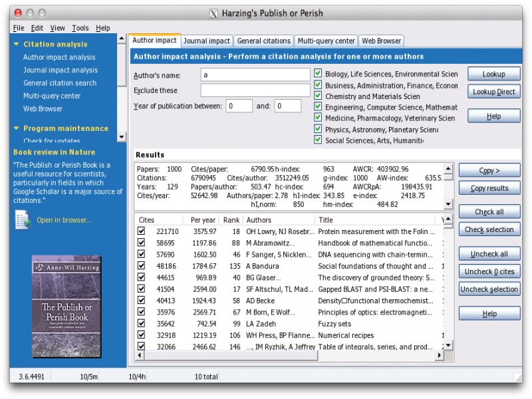Collapse the Citation analysis section
The image size is (532, 399).
(x=16, y=45)
